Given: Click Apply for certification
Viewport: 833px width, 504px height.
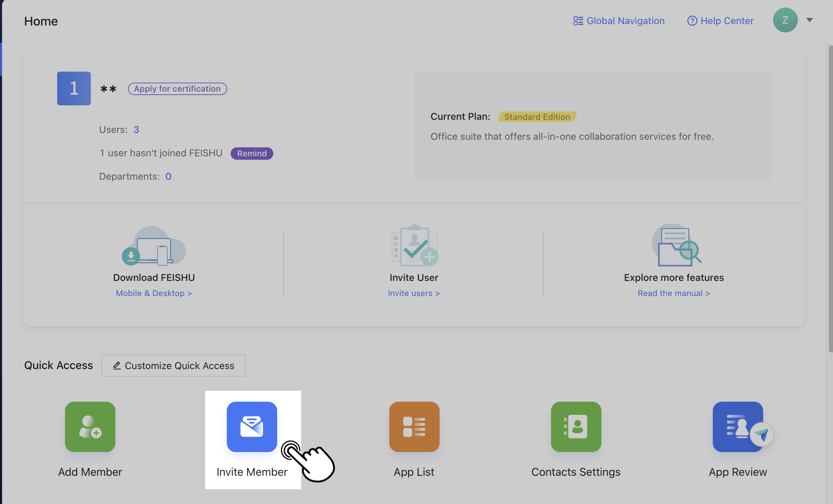Looking at the screenshot, I should (x=177, y=88).
